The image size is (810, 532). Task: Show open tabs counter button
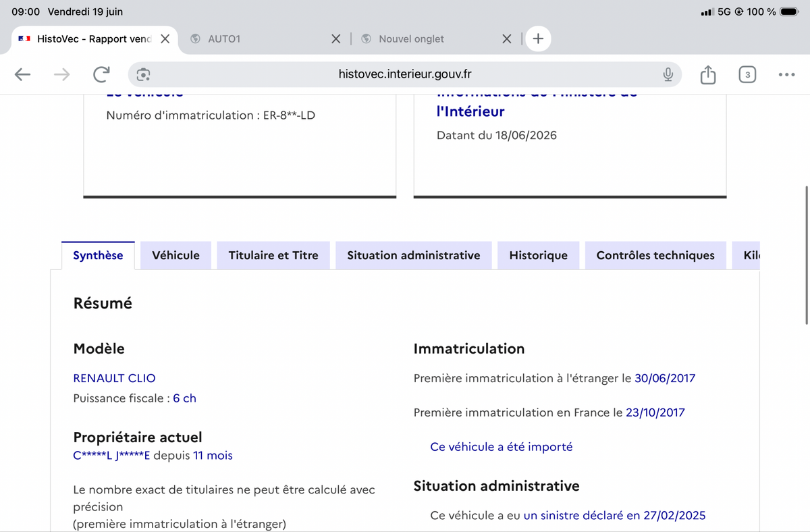coord(747,74)
